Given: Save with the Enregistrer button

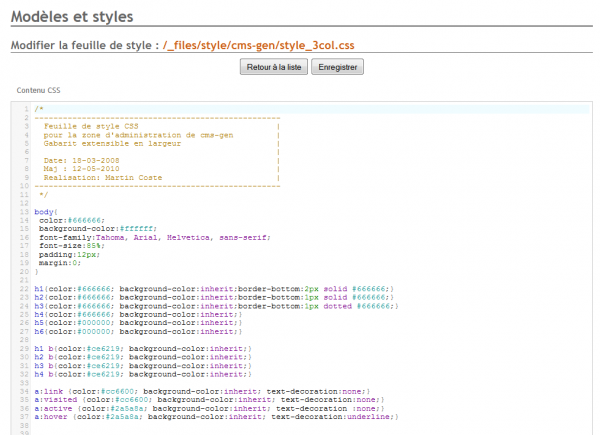Looking at the screenshot, I should click(337, 67).
